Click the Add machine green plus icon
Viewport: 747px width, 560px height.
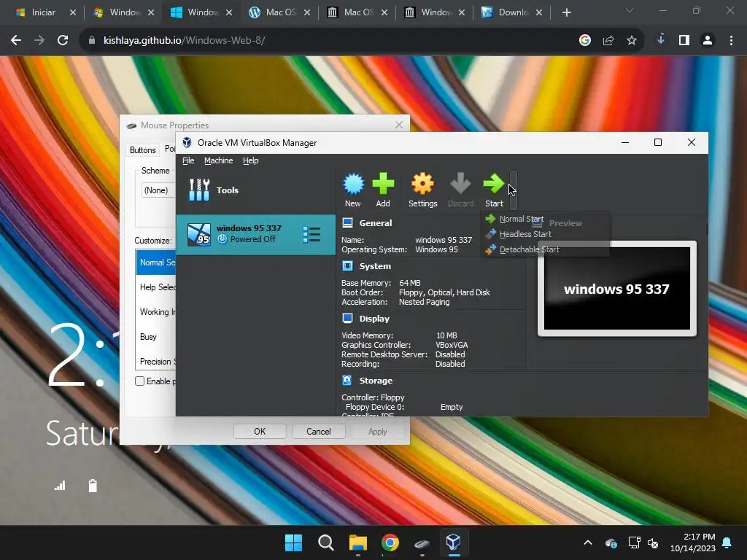(383, 184)
